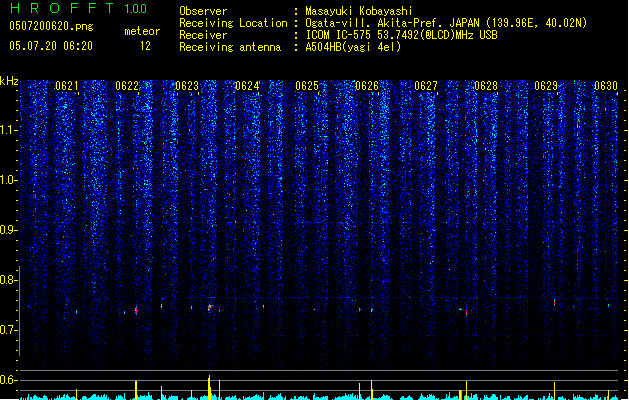Image resolution: width=629 pixels, height=400 pixels.
Task: Click the 'Observer' field label
Action: 203,11
